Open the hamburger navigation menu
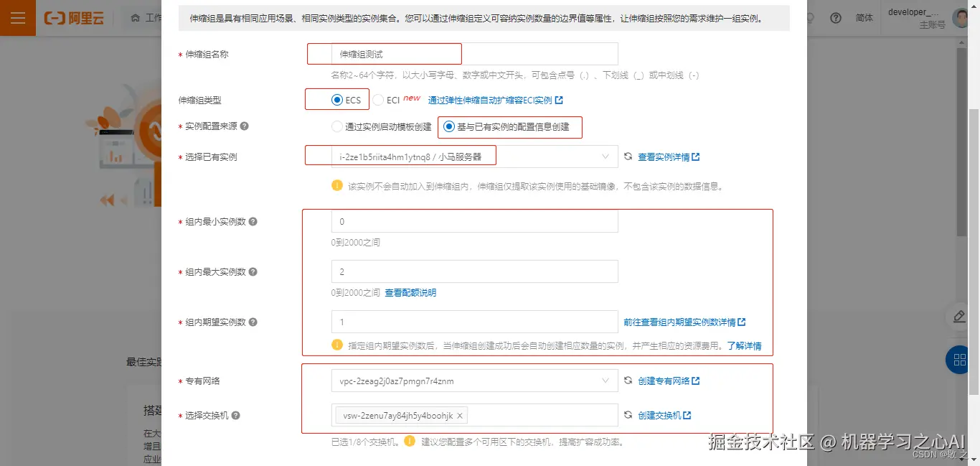980x466 pixels. coord(18,18)
